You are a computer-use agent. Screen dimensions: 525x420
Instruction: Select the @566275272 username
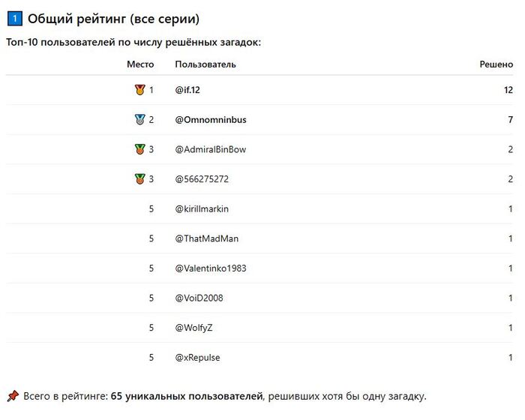(x=200, y=179)
